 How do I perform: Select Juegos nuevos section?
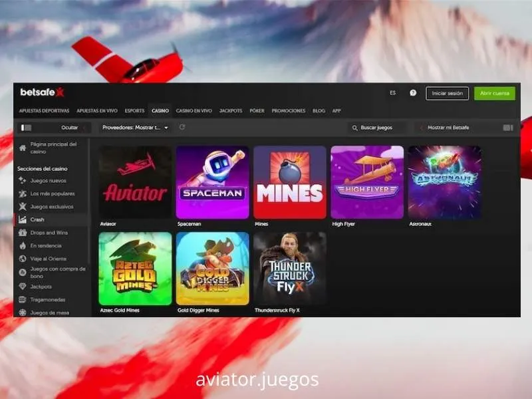coord(48,180)
